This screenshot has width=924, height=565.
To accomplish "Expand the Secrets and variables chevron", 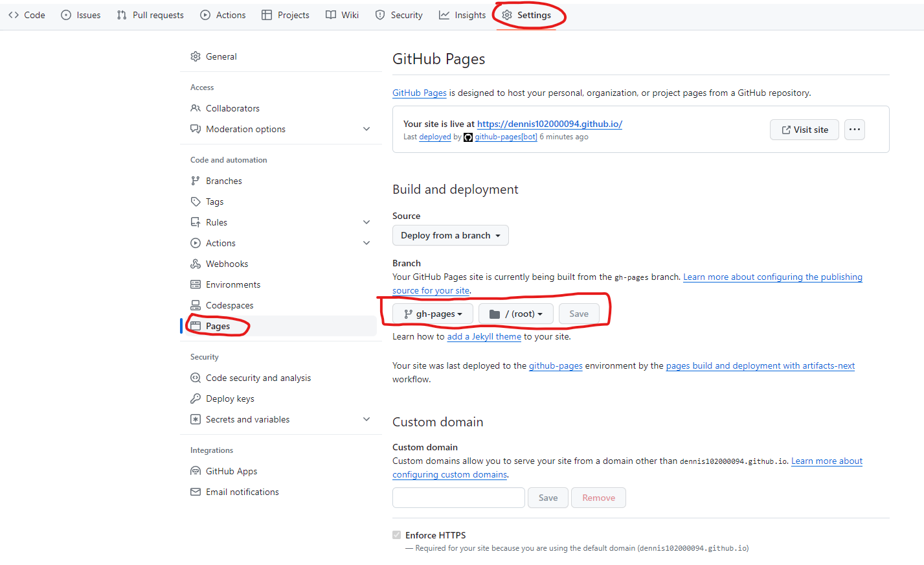I will (x=366, y=419).
